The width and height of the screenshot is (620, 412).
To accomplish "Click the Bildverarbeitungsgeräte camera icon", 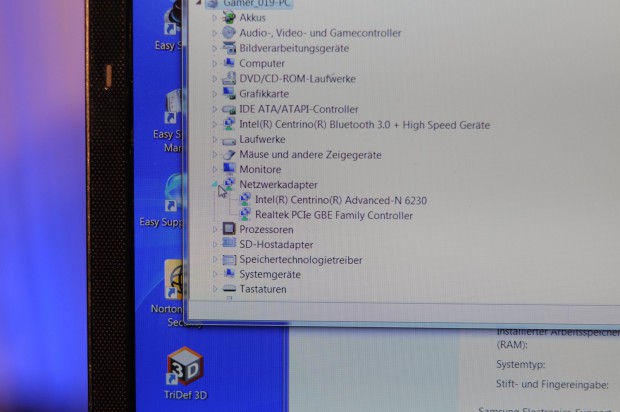I will click(229, 48).
